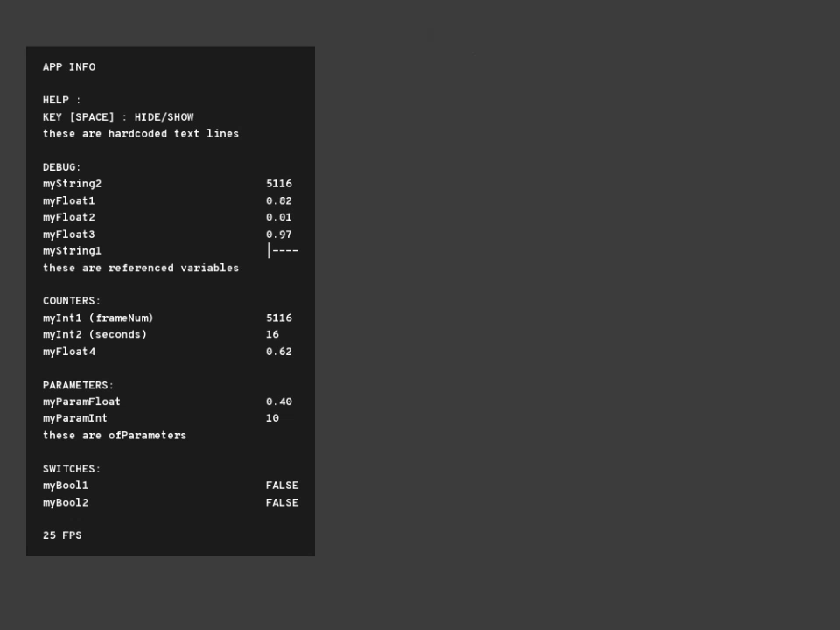Select the myFloat3 value 0.97
The height and width of the screenshot is (630, 840).
pos(279,234)
